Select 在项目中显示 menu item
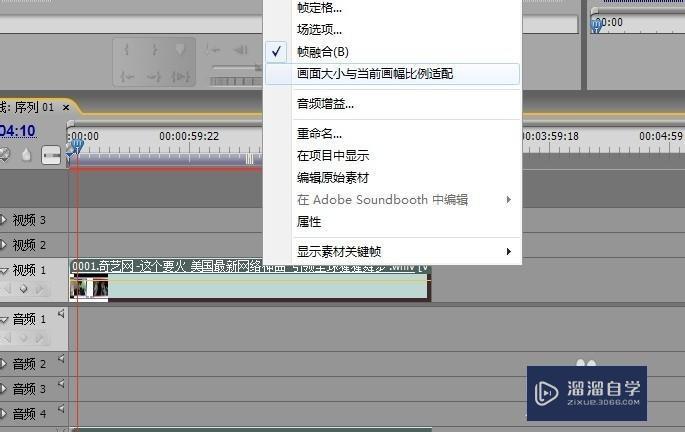The width and height of the screenshot is (685, 432). coord(392,156)
